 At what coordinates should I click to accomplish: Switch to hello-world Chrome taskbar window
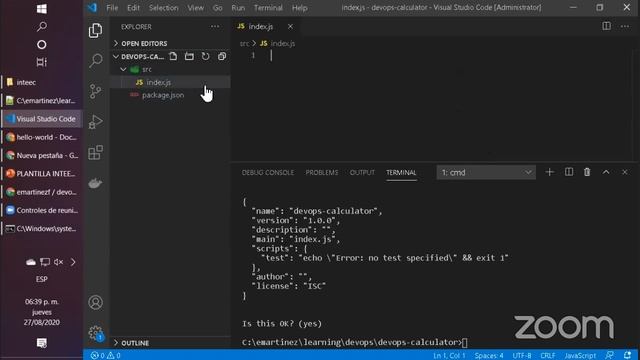coord(42,137)
